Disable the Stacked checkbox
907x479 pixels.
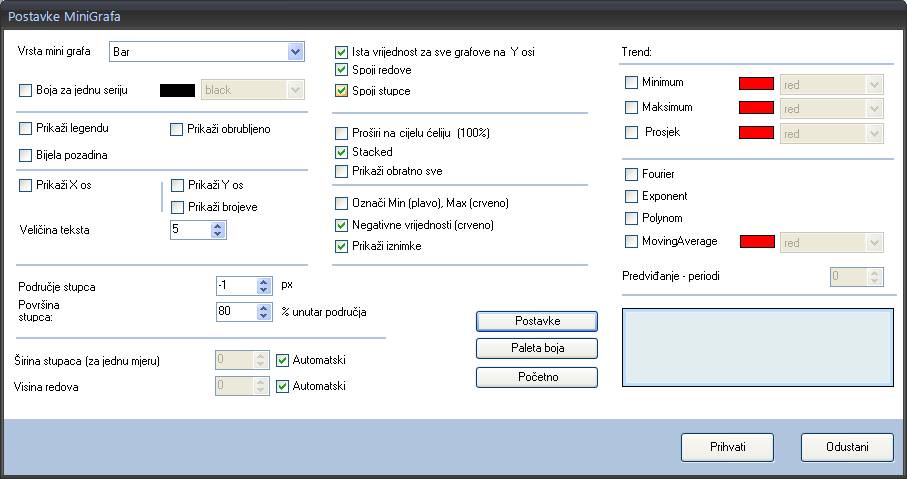(x=341, y=152)
